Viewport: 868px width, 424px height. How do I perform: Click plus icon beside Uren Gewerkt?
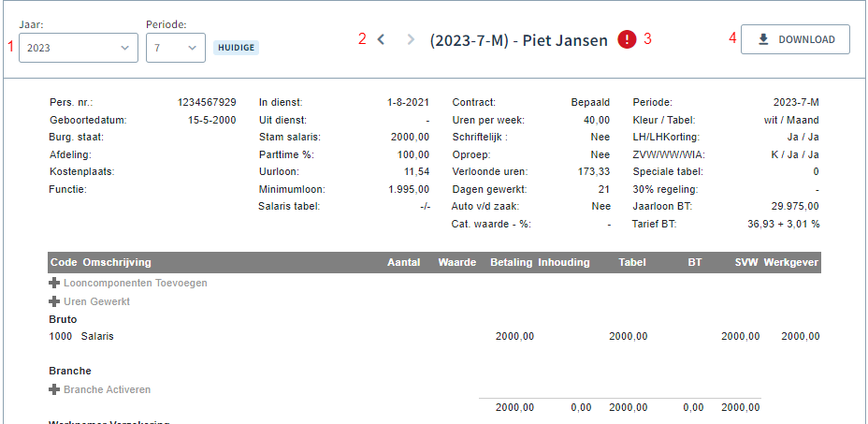54,301
